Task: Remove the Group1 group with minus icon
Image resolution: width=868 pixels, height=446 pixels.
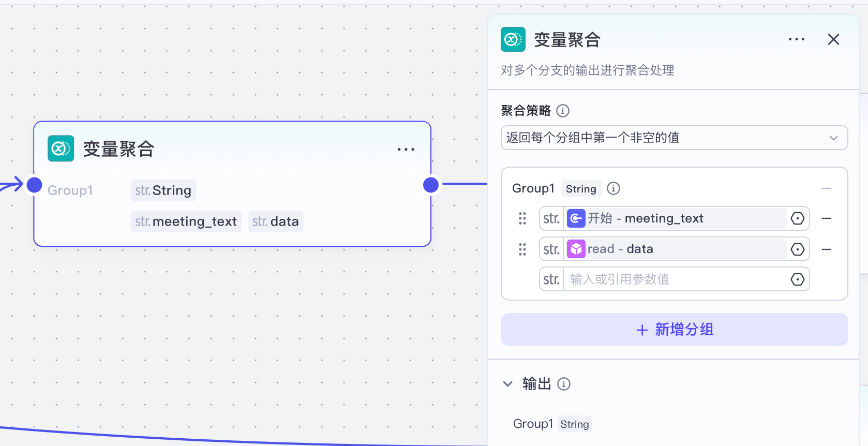Action: (x=827, y=188)
